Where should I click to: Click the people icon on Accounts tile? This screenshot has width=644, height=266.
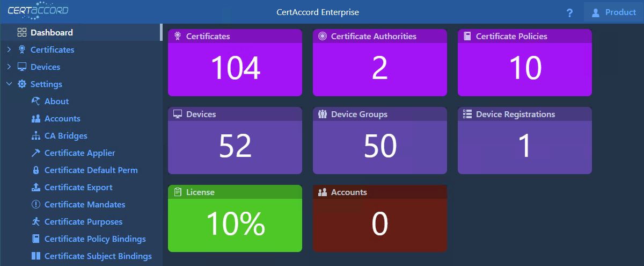click(x=323, y=192)
